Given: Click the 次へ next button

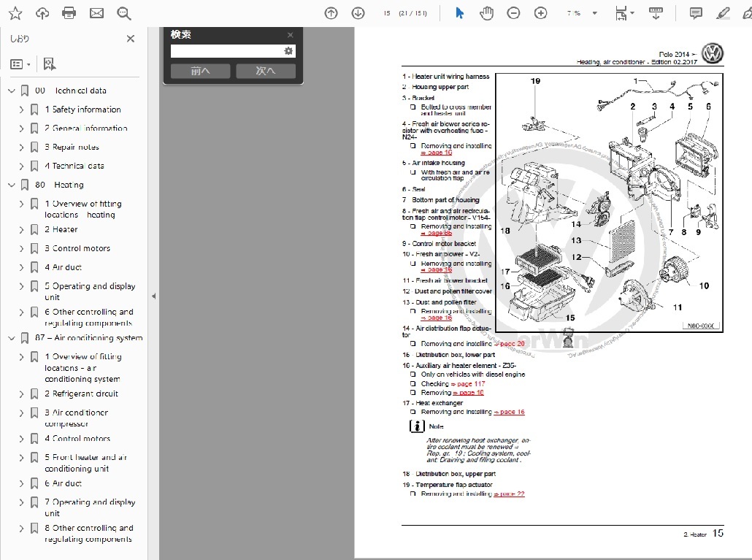Looking at the screenshot, I should (x=266, y=71).
